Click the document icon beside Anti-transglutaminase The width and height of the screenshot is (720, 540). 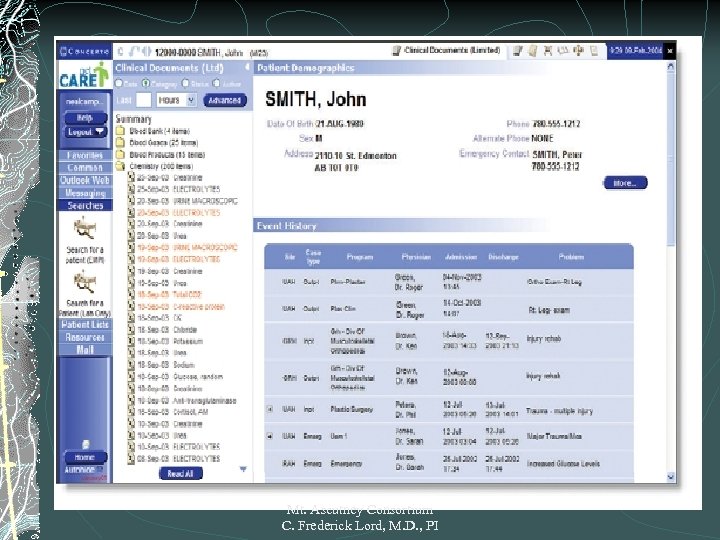tap(131, 400)
